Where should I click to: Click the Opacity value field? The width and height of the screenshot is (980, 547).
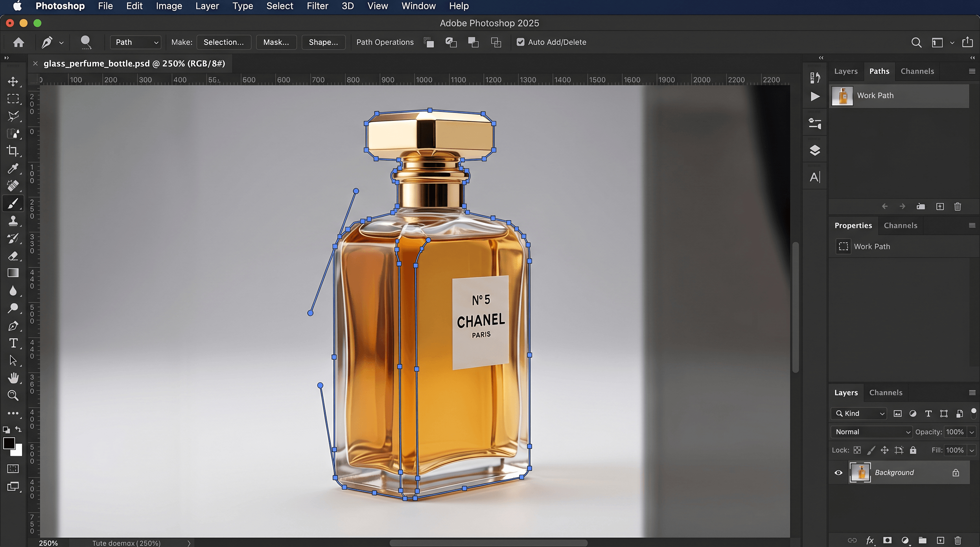pyautogui.click(x=955, y=432)
